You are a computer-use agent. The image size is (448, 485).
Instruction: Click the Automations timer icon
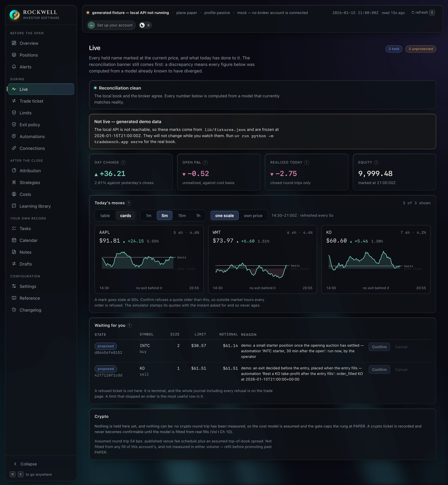coord(14,136)
